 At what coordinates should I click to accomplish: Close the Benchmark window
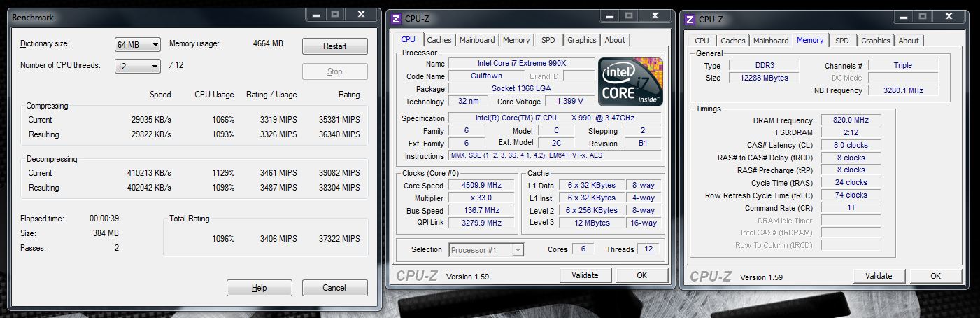click(x=360, y=14)
